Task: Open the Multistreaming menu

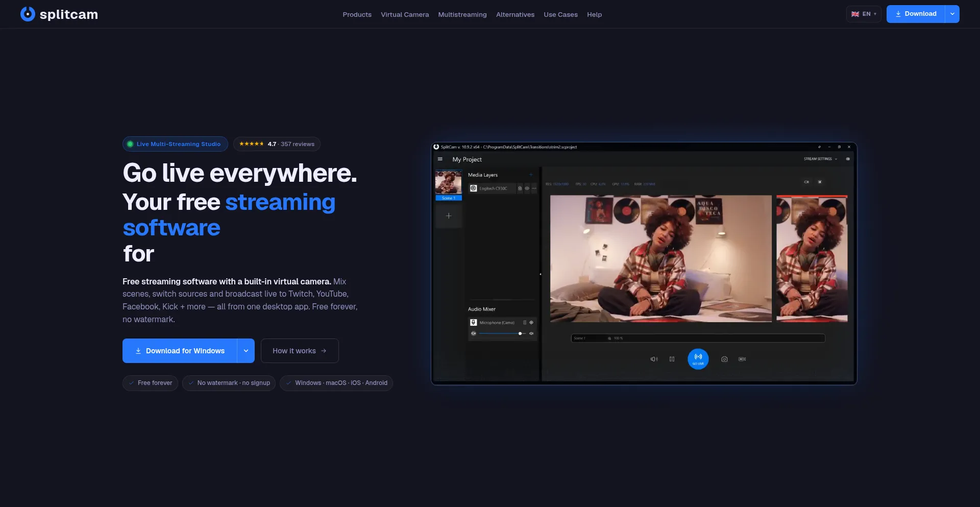Action: 462,14
